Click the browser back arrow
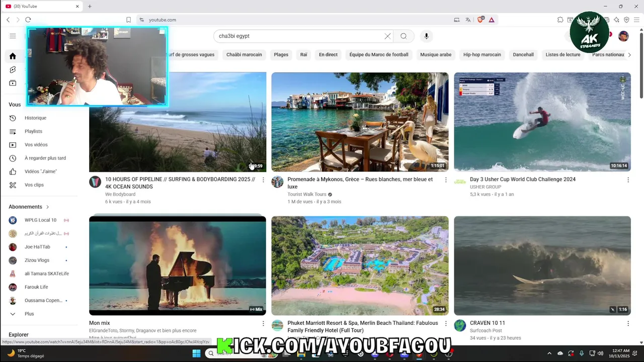Screen dimensions: 644x362 point(8,20)
